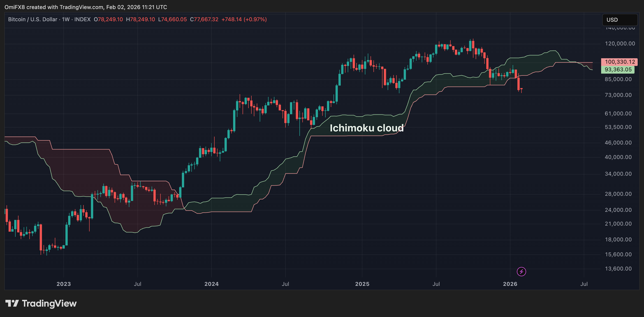
Task: Toggle the USD currency unit button
Action: tap(620, 20)
